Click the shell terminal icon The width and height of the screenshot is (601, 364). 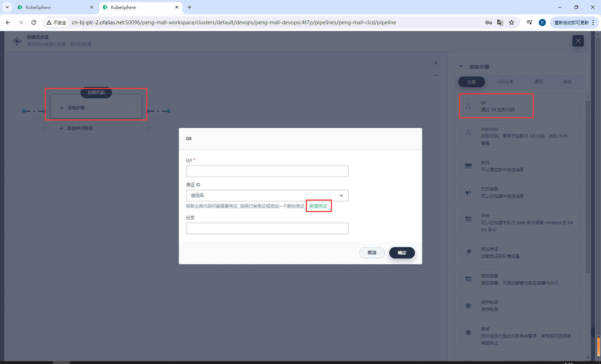click(468, 219)
